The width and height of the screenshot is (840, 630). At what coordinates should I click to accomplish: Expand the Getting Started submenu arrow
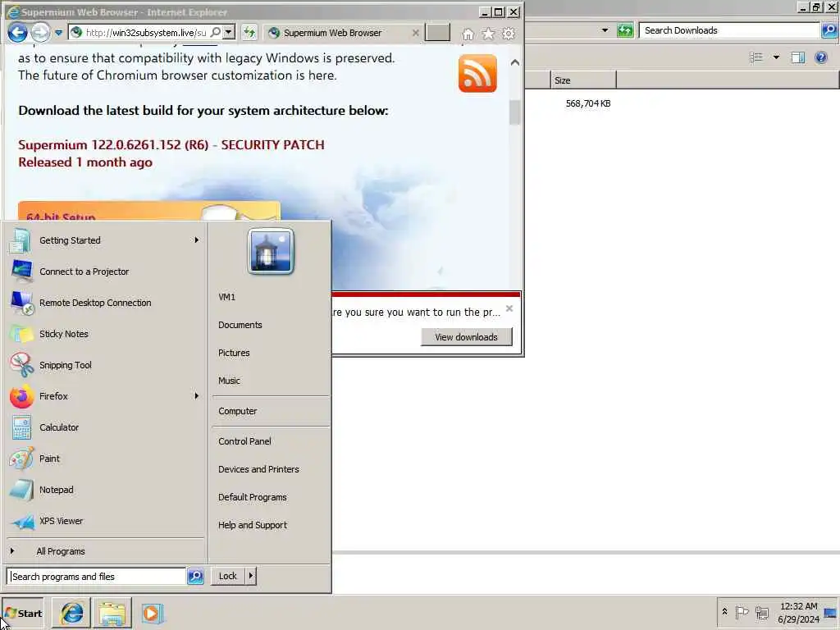click(197, 240)
